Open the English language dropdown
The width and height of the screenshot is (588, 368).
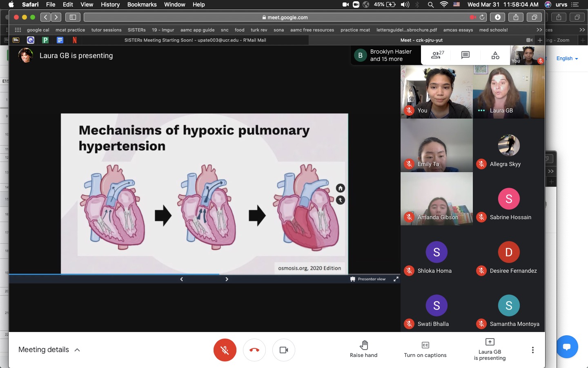coord(567,58)
